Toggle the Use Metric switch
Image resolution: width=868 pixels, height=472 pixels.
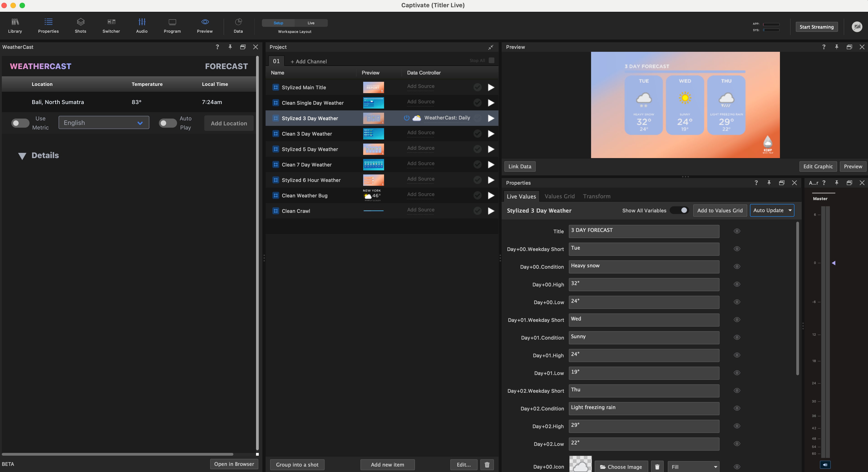(x=20, y=123)
